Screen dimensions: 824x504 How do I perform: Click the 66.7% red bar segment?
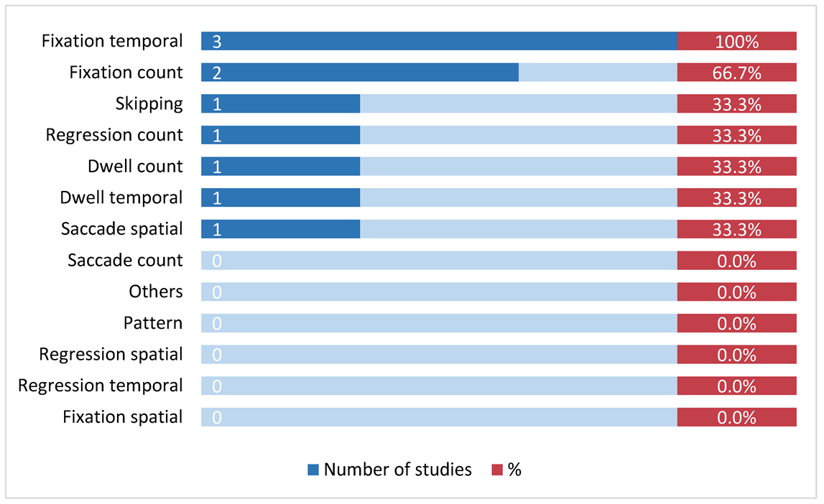(736, 73)
